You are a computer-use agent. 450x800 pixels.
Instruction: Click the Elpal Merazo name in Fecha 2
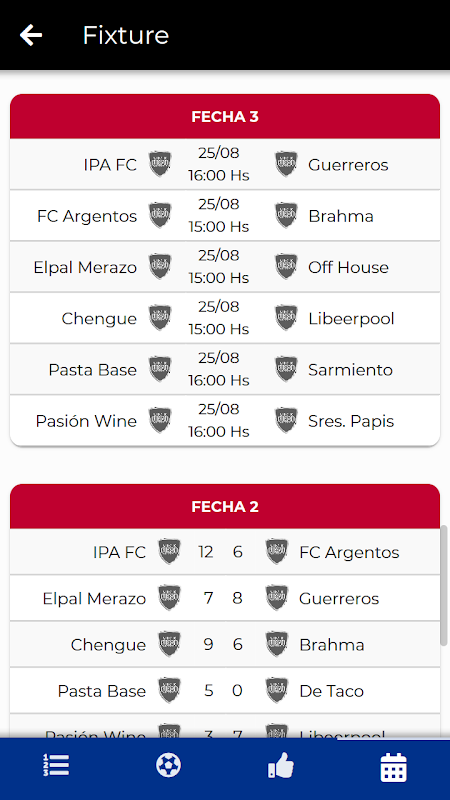pos(94,598)
